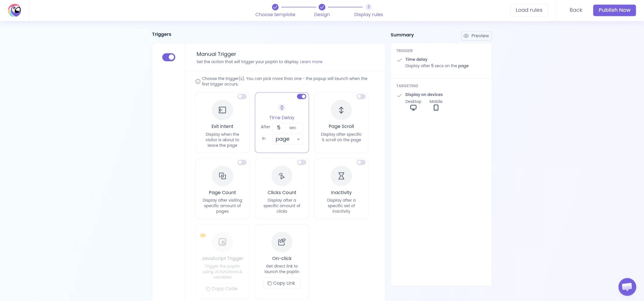Click the Mobile device icon in Summary
The width and height of the screenshot is (644, 301).
click(436, 108)
